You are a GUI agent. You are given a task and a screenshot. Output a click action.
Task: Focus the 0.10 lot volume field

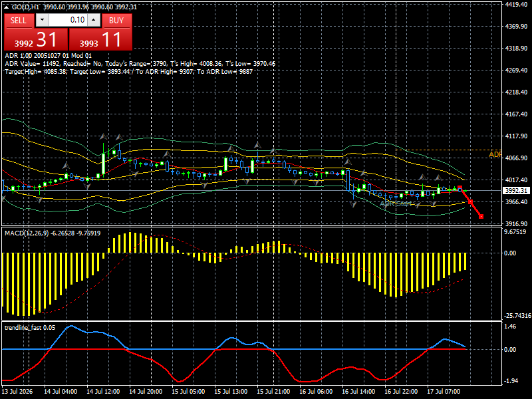[x=68, y=20]
